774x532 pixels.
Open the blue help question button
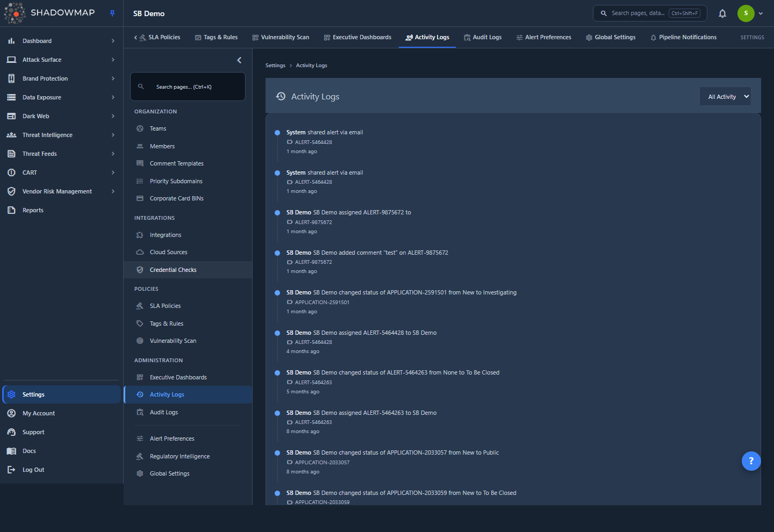pos(751,461)
